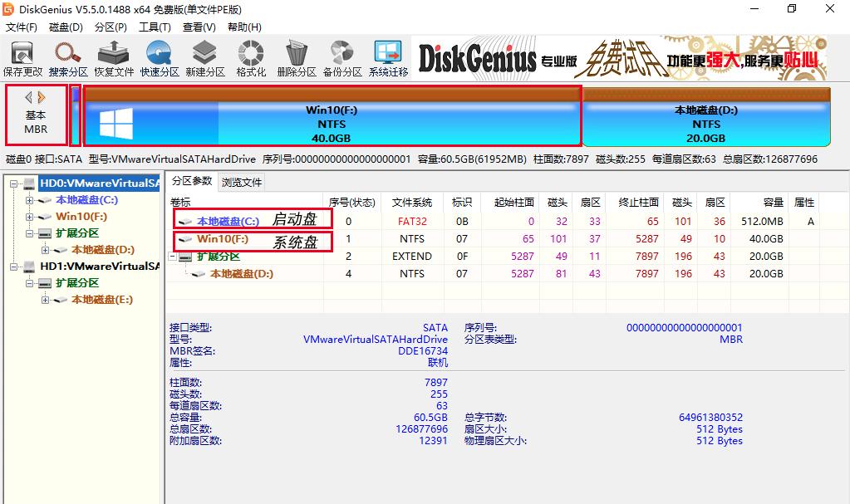Image resolution: width=850 pixels, height=504 pixels.
Task: Open the 磁盘(D) menu
Action: [x=66, y=27]
